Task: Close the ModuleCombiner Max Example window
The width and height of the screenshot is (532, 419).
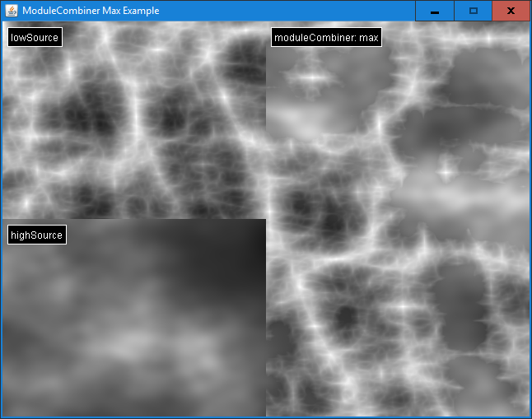Action: click(511, 11)
